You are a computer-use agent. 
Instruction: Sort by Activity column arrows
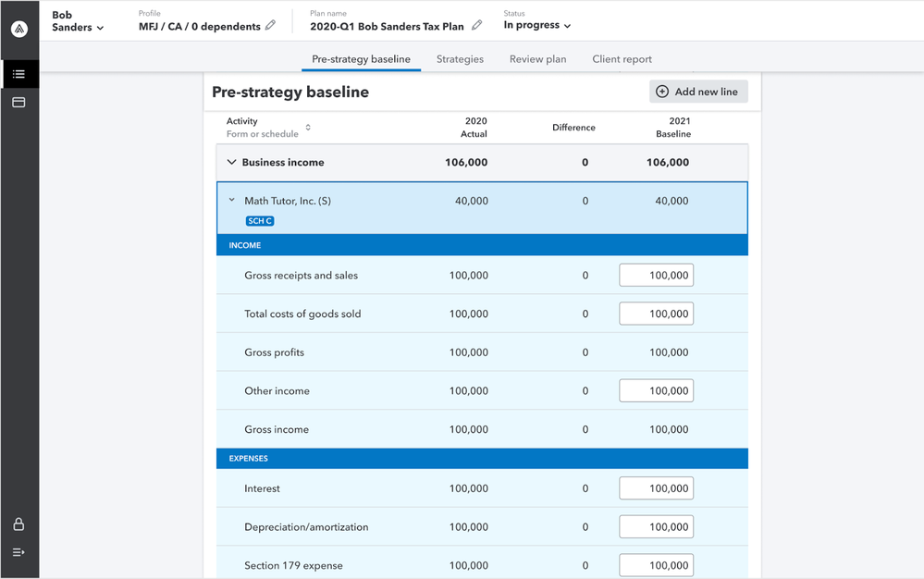tap(308, 128)
